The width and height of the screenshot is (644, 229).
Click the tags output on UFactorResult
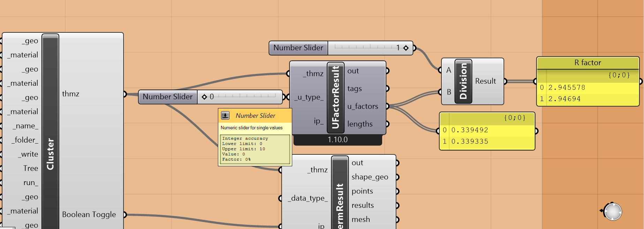355,89
